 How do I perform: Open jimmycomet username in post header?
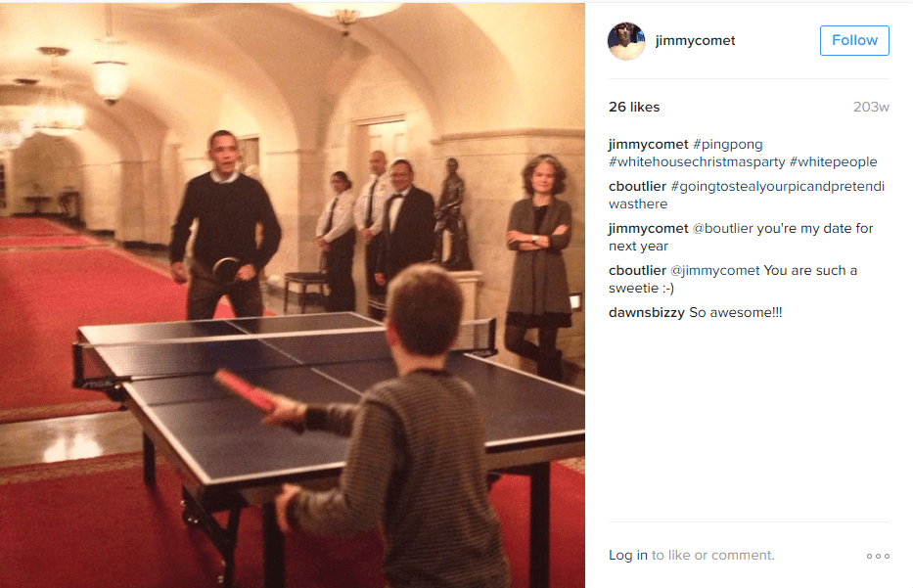tap(695, 40)
